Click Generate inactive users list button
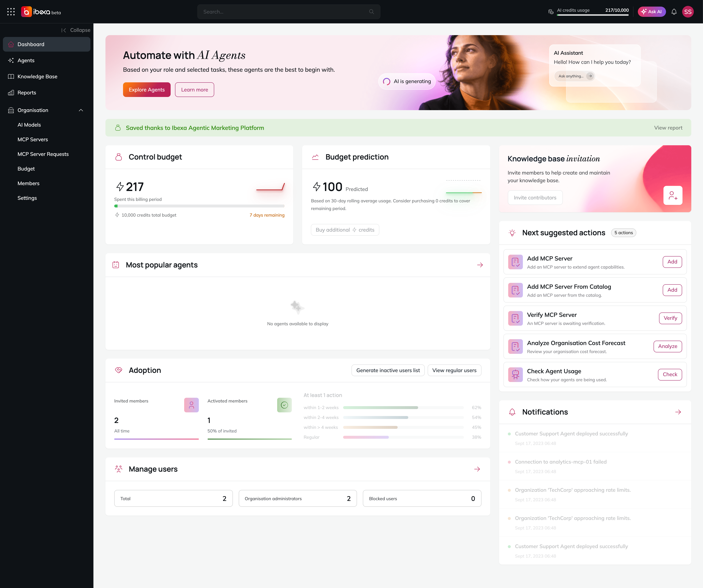 point(388,370)
